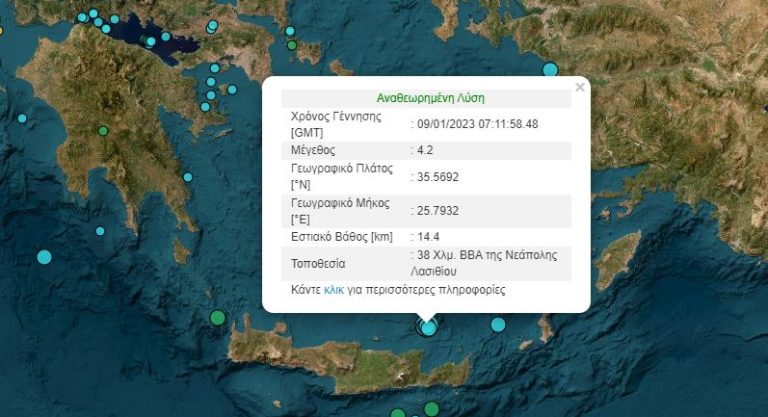
Task: Select the large cyan marker in the Ionian Sea
Action: (x=44, y=257)
